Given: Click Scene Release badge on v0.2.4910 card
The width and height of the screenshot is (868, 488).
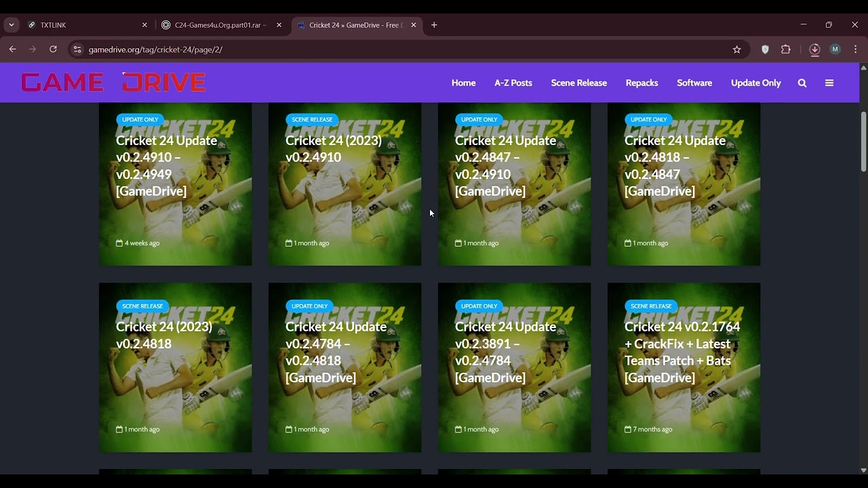Looking at the screenshot, I should tap(312, 119).
